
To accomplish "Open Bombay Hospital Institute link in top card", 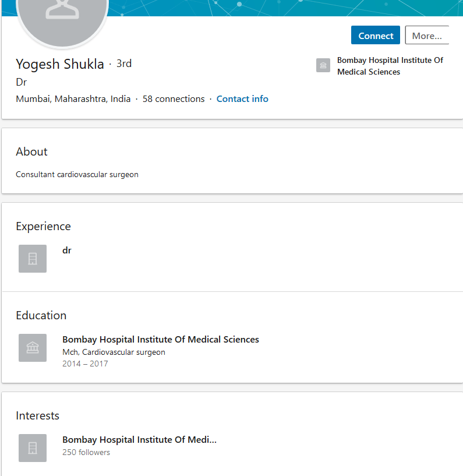I will (x=390, y=66).
